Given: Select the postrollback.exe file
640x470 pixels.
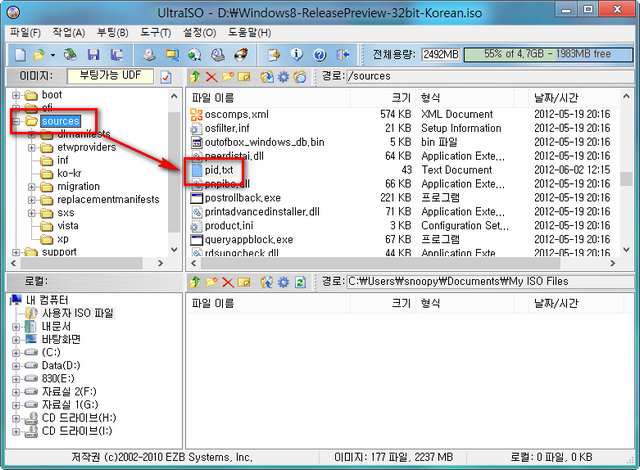Looking at the screenshot, I should point(242,198).
